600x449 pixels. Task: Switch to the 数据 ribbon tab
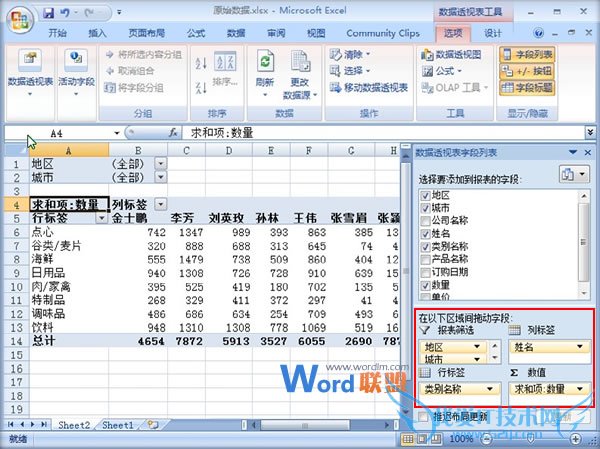(236, 33)
